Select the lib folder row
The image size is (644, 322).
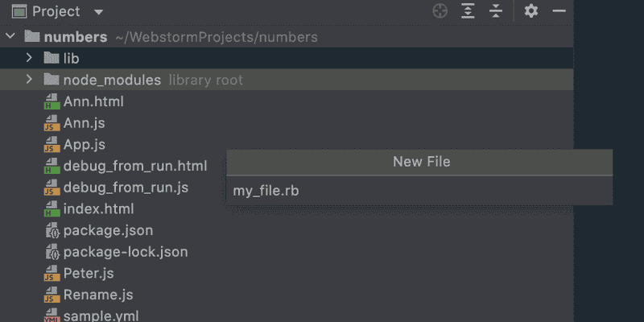tap(287, 58)
